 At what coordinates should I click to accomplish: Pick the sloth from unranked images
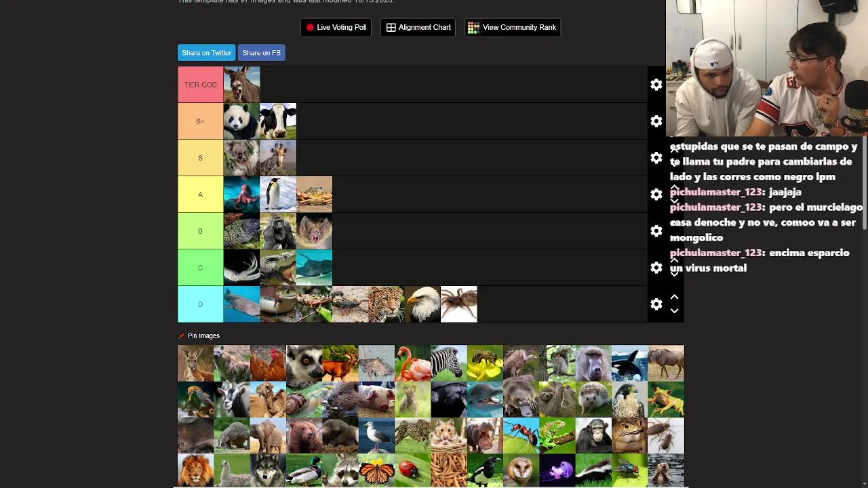pos(557,399)
